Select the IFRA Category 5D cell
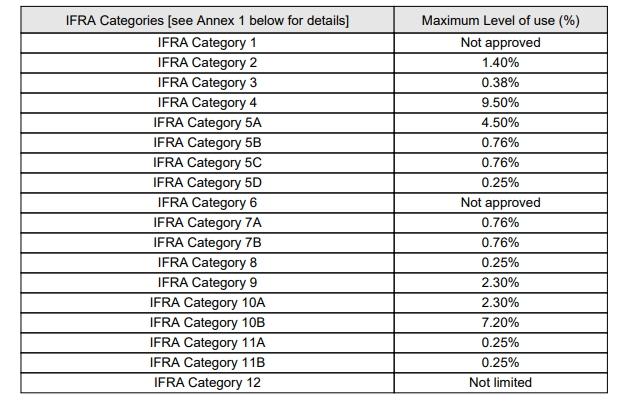Viewport: 638px width, 401px height. click(x=207, y=182)
